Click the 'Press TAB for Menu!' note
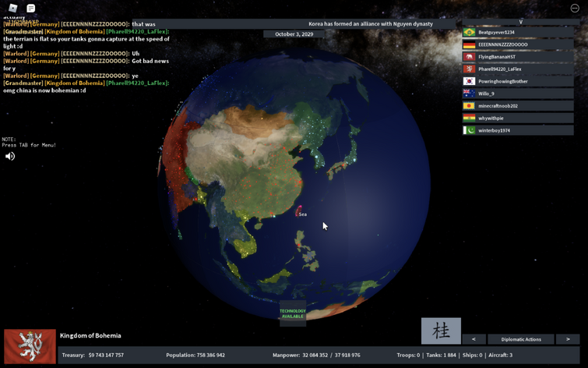The height and width of the screenshot is (368, 588). point(29,145)
